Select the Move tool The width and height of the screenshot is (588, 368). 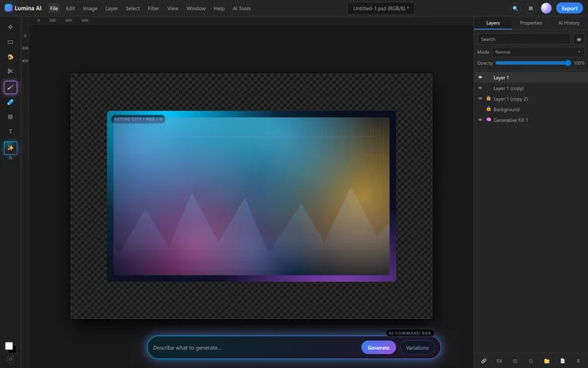click(x=11, y=27)
